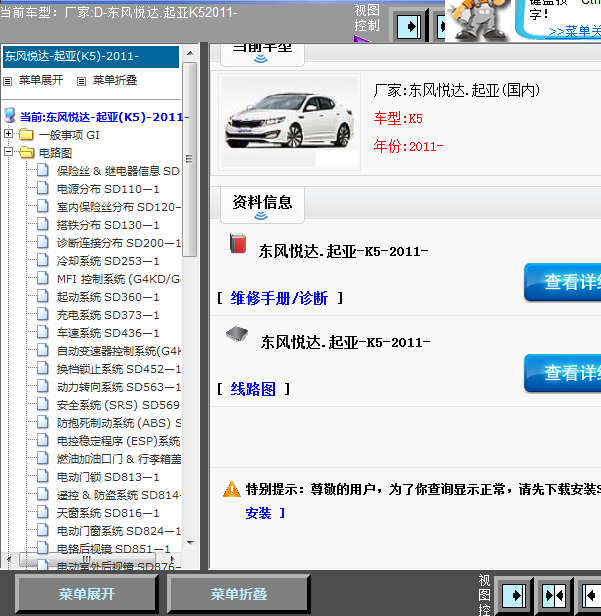This screenshot has height=616, width=601.
Task: Open 诊断连接分布 SD200-1 diagram
Action: tap(119, 243)
